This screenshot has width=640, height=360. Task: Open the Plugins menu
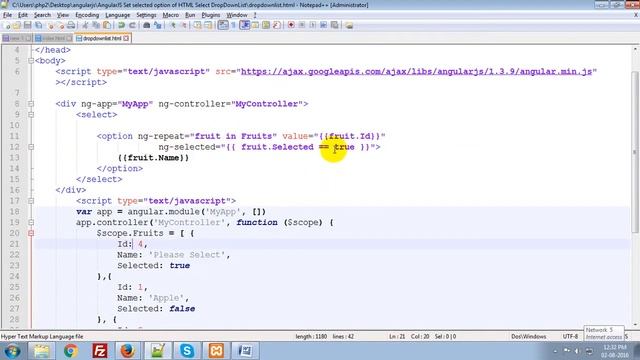(211, 15)
